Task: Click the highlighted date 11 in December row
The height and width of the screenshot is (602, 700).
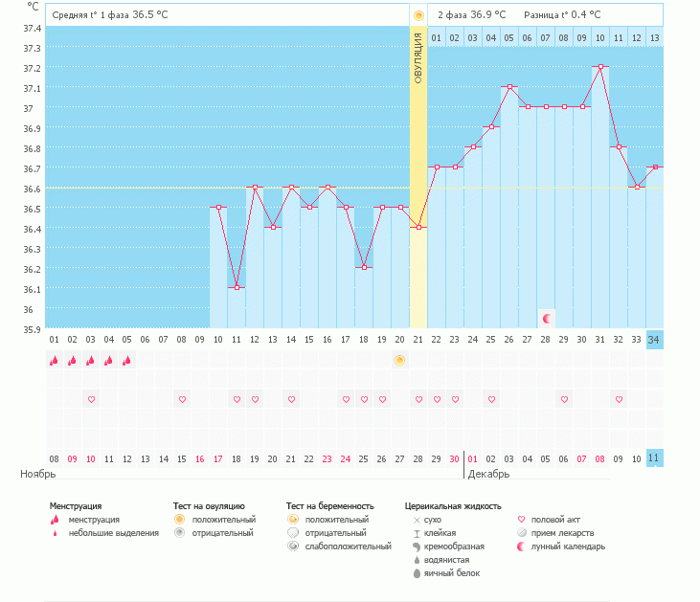Action: pyautogui.click(x=653, y=458)
